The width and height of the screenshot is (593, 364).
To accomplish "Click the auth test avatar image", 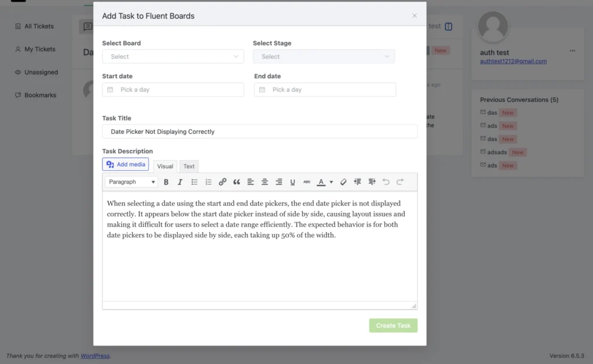I will [493, 26].
